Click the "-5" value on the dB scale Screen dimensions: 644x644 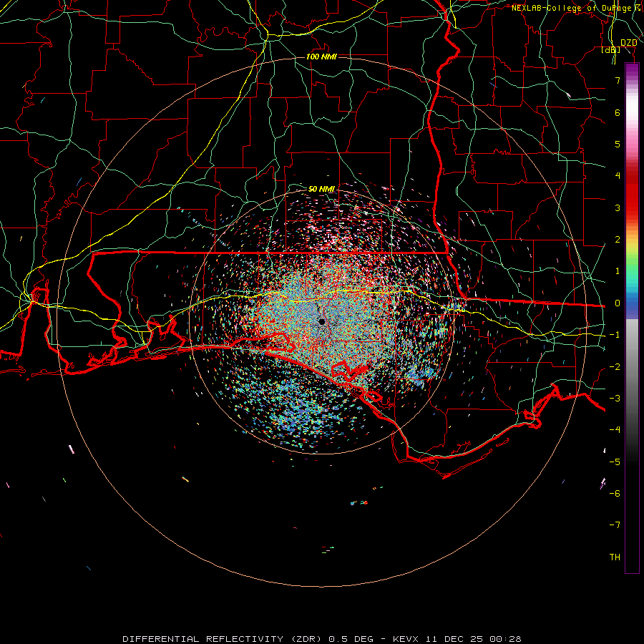click(x=615, y=462)
